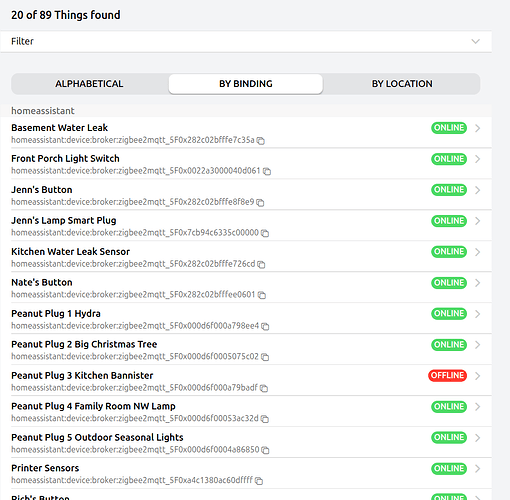Open Jenn's Lamp Smart Plug chevron arrow
The width and height of the screenshot is (510, 500).
478,221
